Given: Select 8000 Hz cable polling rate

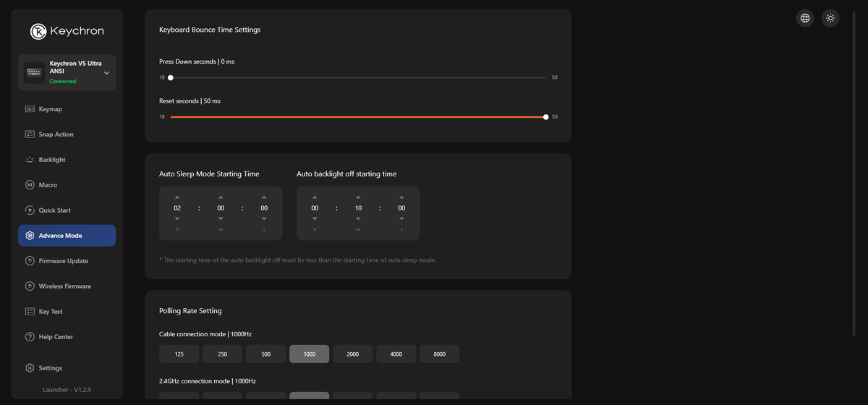Looking at the screenshot, I should click(x=439, y=354).
